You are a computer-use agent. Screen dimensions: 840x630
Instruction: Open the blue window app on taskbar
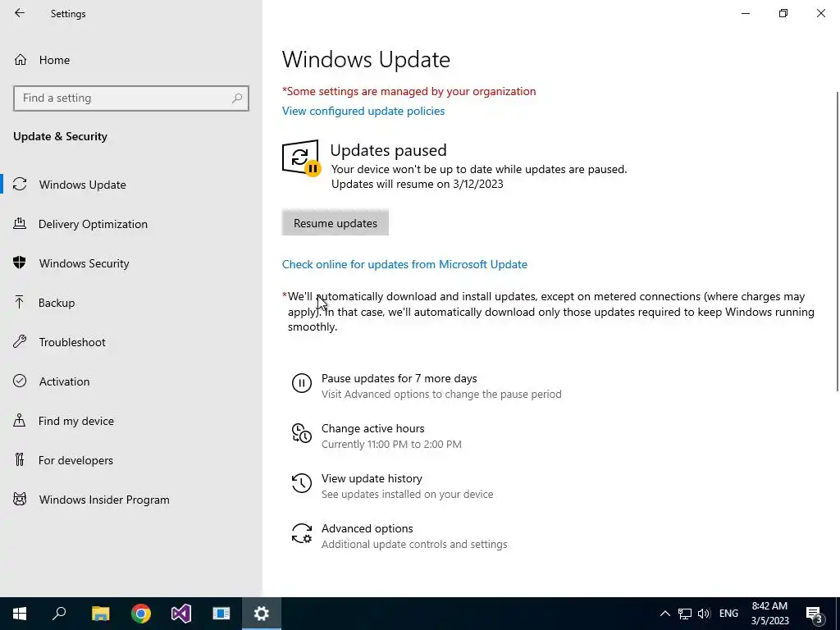pos(221,614)
